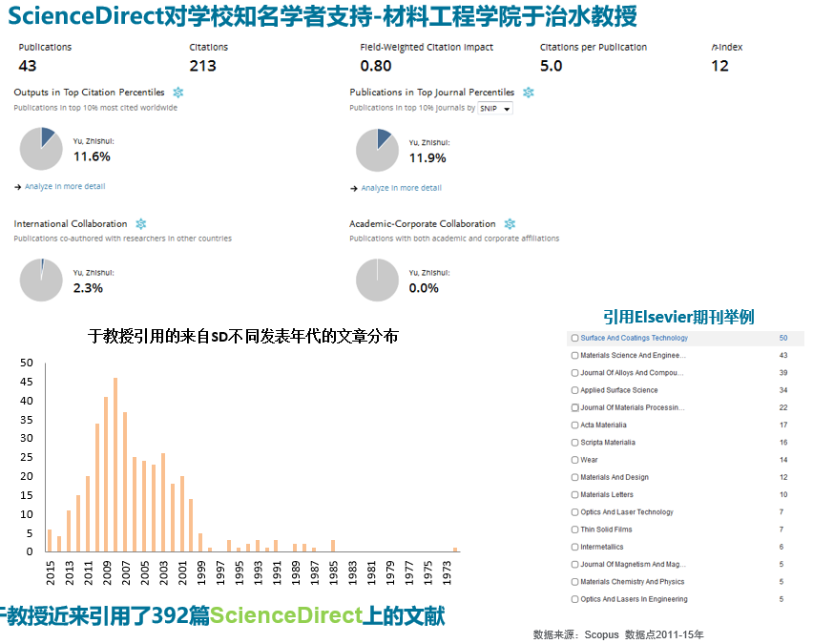Click the count 43 for Materials Science And Enginee...

782,356
